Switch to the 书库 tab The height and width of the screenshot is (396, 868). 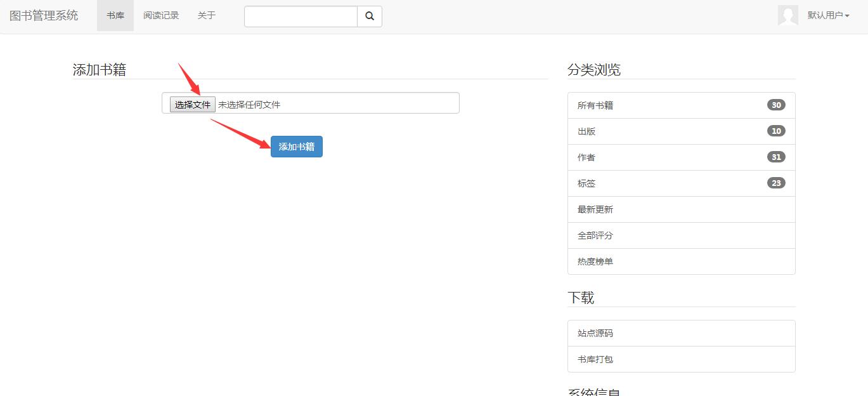click(x=115, y=16)
